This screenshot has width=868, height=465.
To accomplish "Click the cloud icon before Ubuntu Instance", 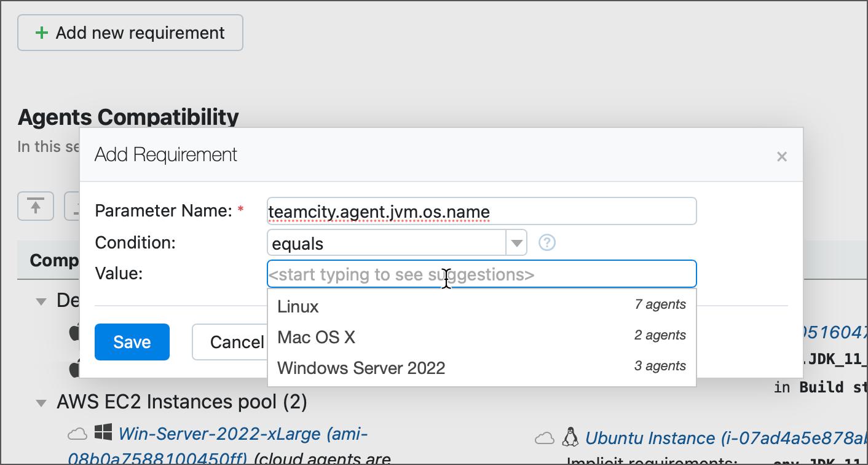I will coord(544,438).
